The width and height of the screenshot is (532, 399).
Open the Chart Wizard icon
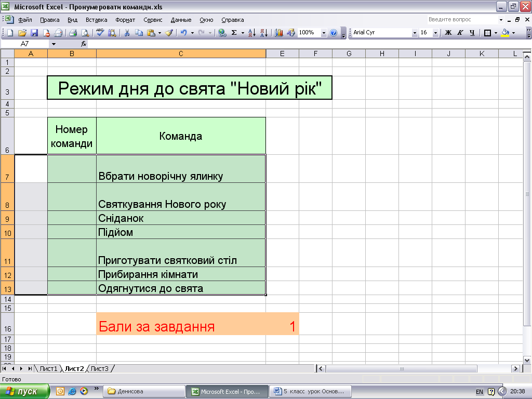point(279,33)
